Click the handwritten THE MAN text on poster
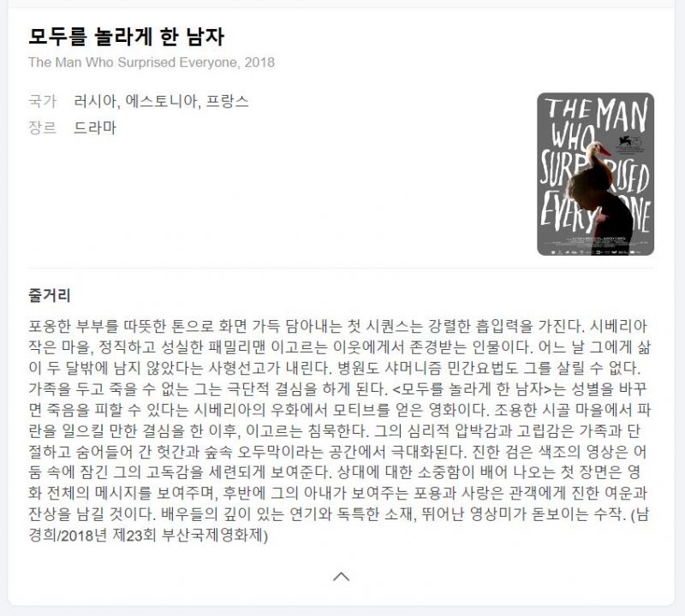This screenshot has height=616, width=685. (x=595, y=115)
